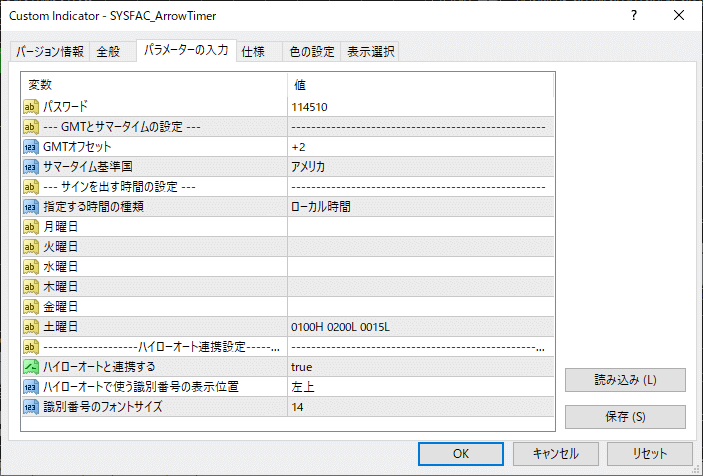Click the icon of ハイローオート連携設定 separator row
This screenshot has width=703, height=476.
[x=30, y=346]
